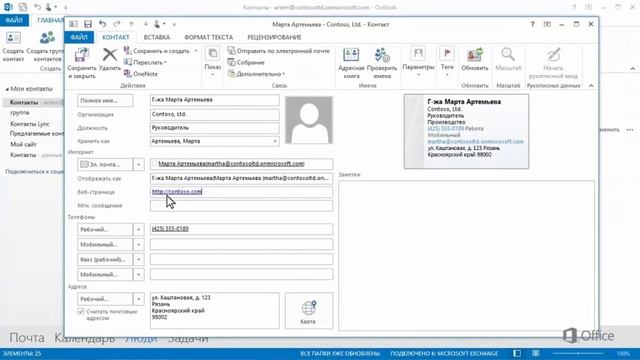Click the business card preview
640x360 pixels.
[466, 131]
